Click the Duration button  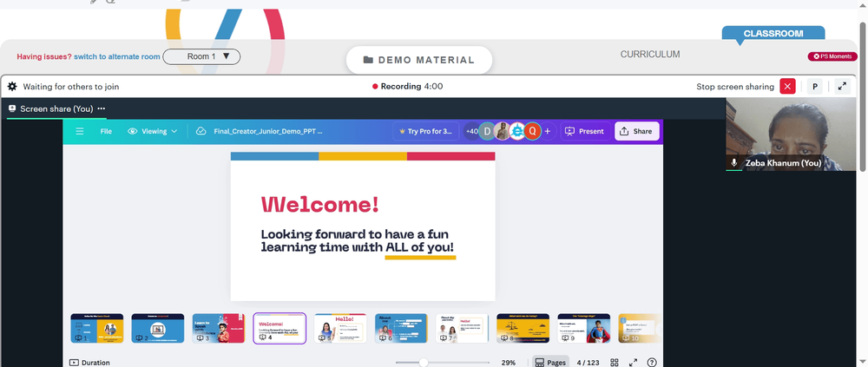pos(89,363)
